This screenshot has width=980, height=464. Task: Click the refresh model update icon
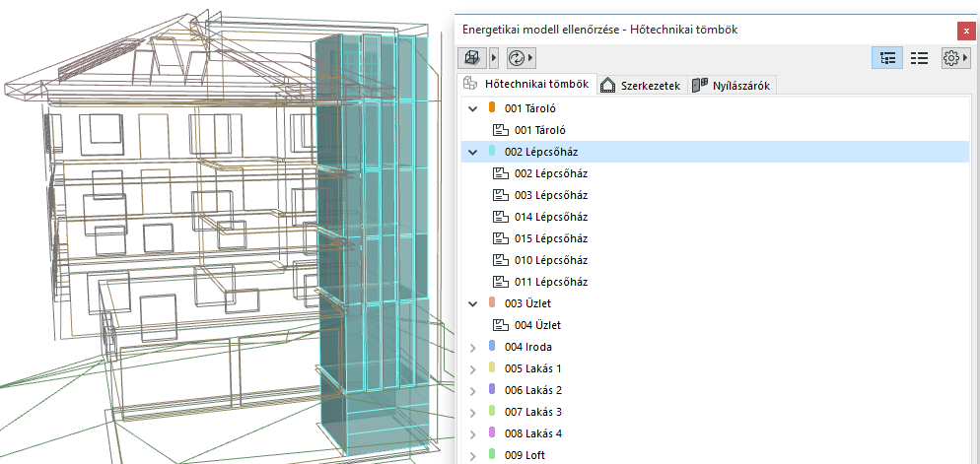[516, 58]
